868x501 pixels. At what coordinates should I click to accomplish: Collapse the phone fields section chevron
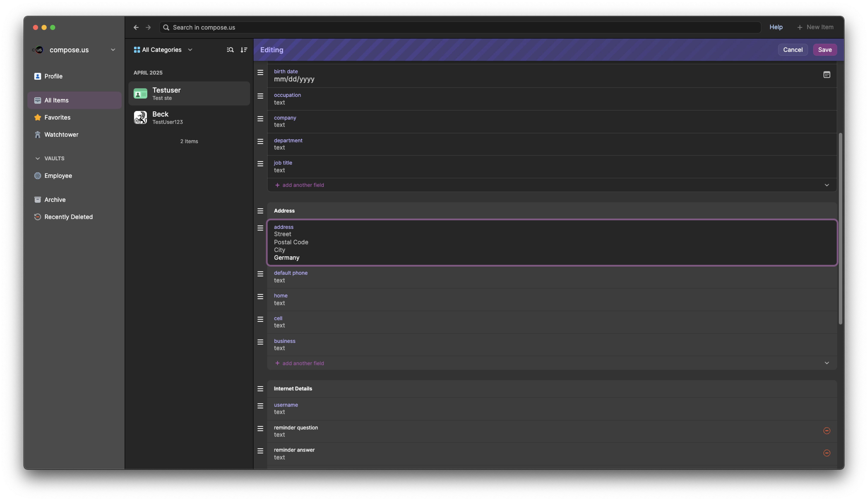pos(827,363)
